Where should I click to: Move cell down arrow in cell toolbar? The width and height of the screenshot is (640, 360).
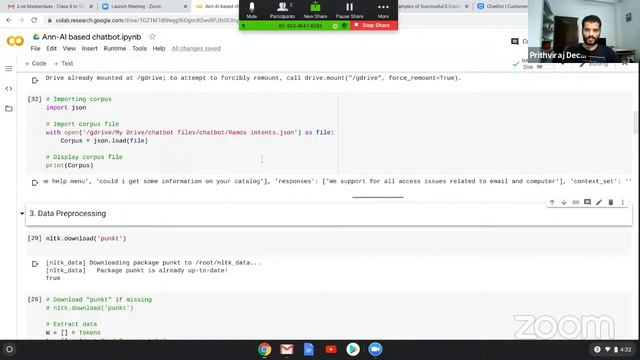pos(564,202)
